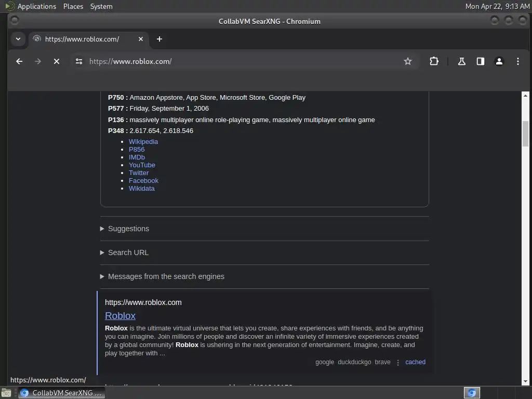Open the Twitter link
The height and width of the screenshot is (399, 532).
pyautogui.click(x=139, y=172)
